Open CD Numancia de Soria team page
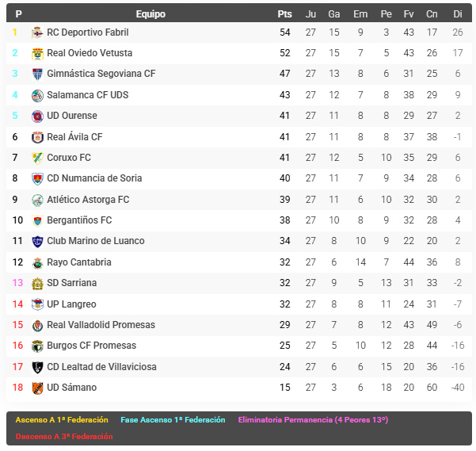476x451 pixels. 94,178
